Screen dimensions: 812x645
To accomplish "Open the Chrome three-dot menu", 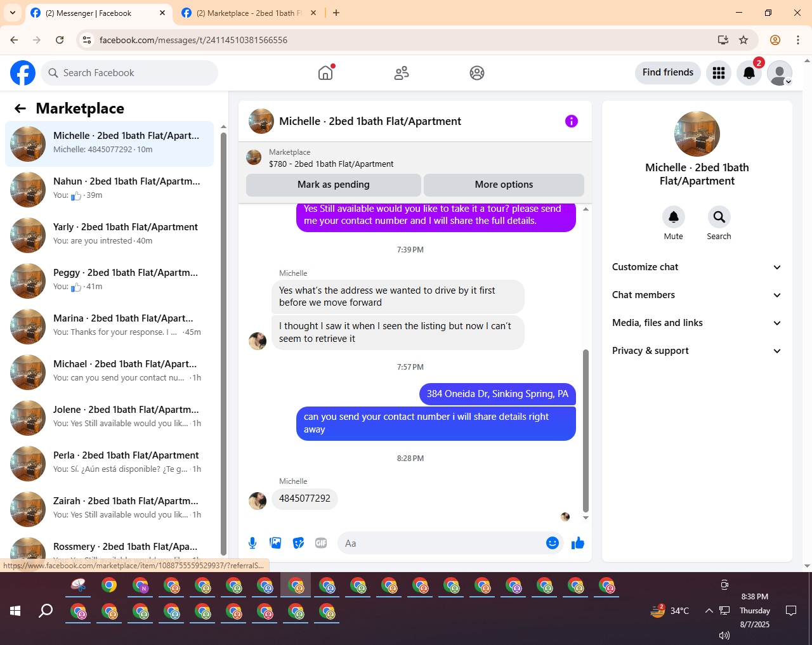I will tap(798, 40).
